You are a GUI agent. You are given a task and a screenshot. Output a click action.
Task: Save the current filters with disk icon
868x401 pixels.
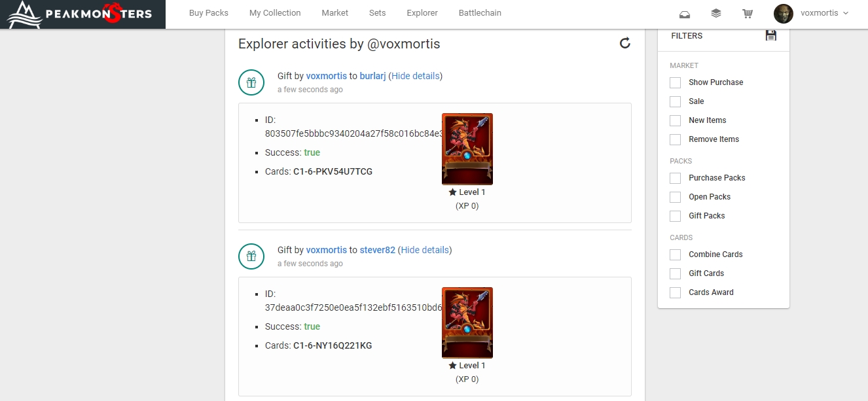coord(771,35)
